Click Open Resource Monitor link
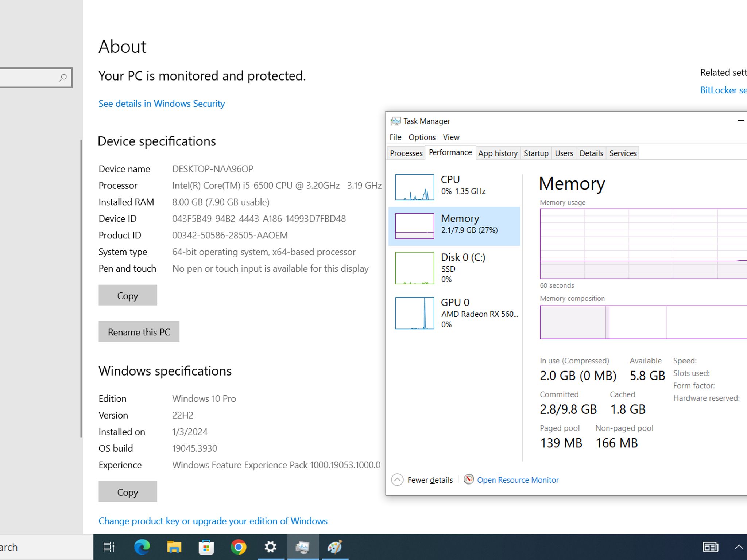Screen dimensions: 747x560 (x=518, y=480)
